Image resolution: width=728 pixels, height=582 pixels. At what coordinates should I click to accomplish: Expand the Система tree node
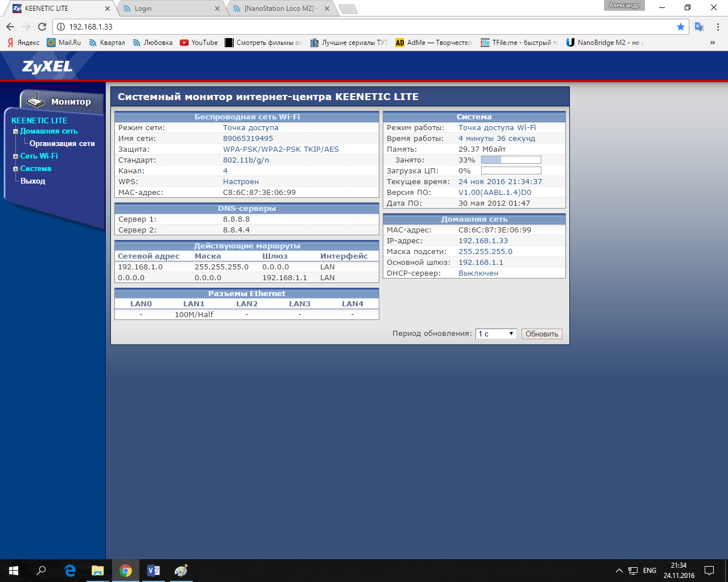(x=16, y=169)
